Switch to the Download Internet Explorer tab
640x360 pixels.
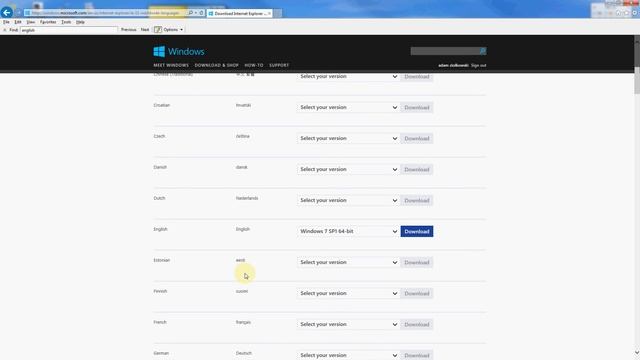pos(239,13)
